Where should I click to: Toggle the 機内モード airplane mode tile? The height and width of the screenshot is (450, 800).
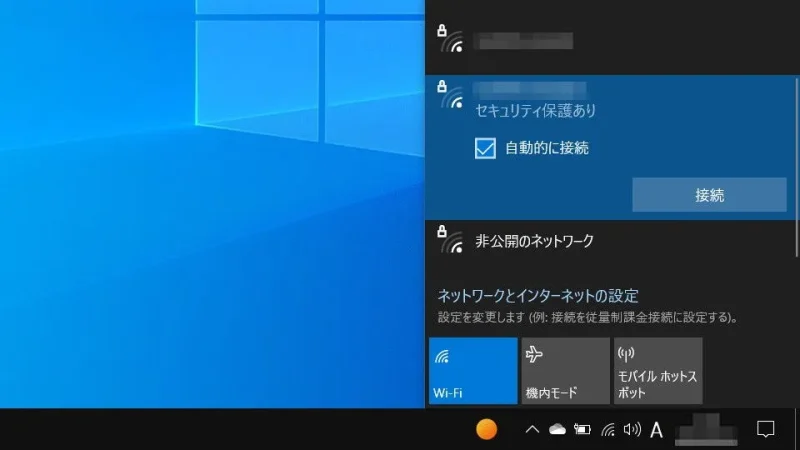pyautogui.click(x=565, y=371)
